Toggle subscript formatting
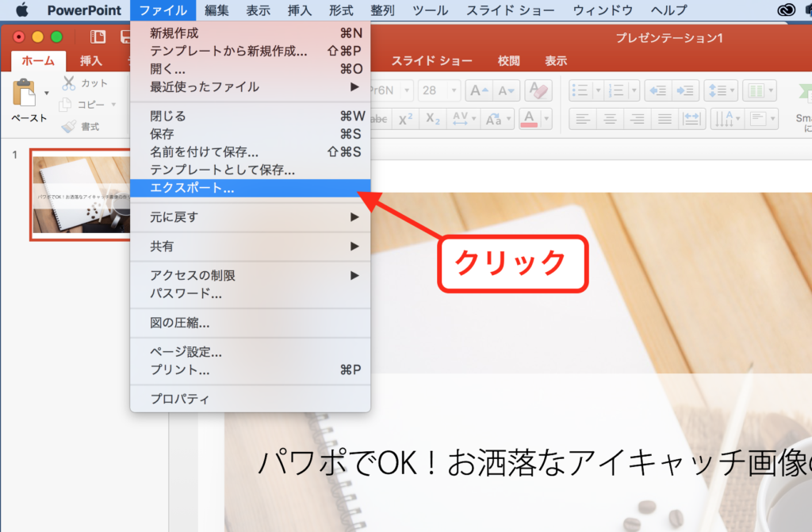Viewport: 812px width, 532px height. [432, 119]
